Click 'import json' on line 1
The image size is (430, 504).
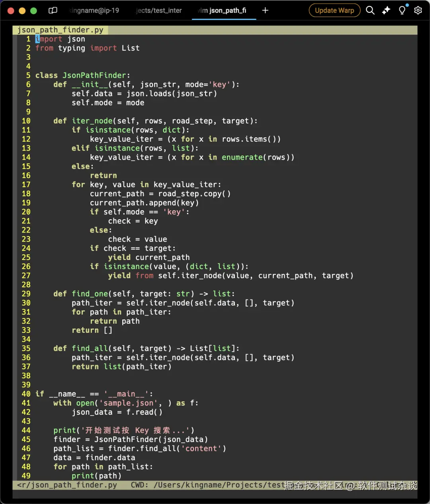[60, 39]
